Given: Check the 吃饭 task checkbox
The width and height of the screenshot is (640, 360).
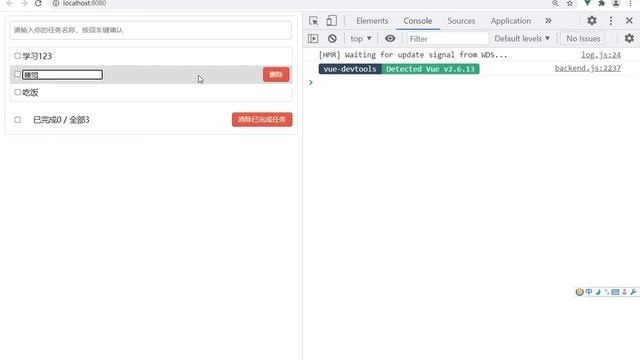Looking at the screenshot, I should click(17, 92).
